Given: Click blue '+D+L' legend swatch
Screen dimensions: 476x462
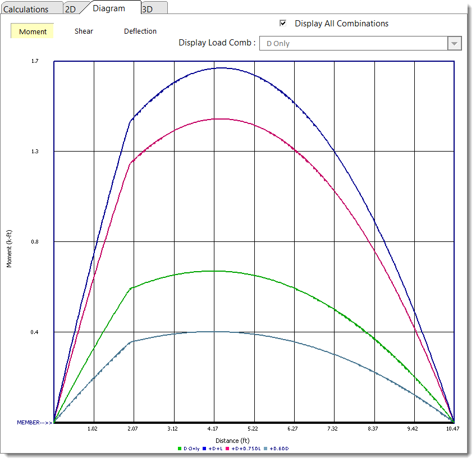Looking at the screenshot, I should (x=205, y=449).
